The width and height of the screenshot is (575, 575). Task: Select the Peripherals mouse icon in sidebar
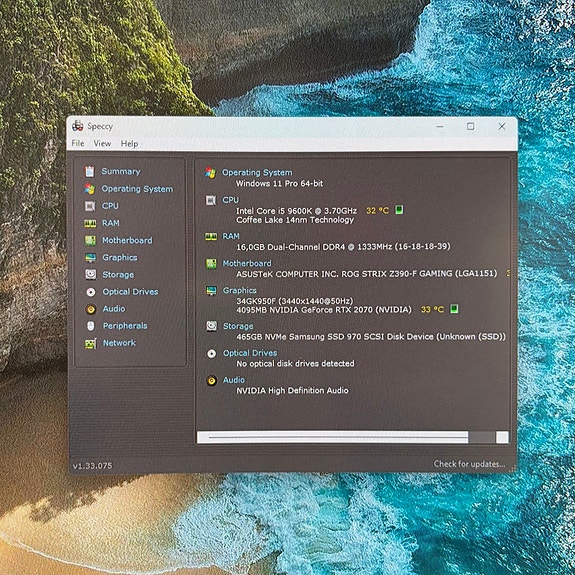91,326
